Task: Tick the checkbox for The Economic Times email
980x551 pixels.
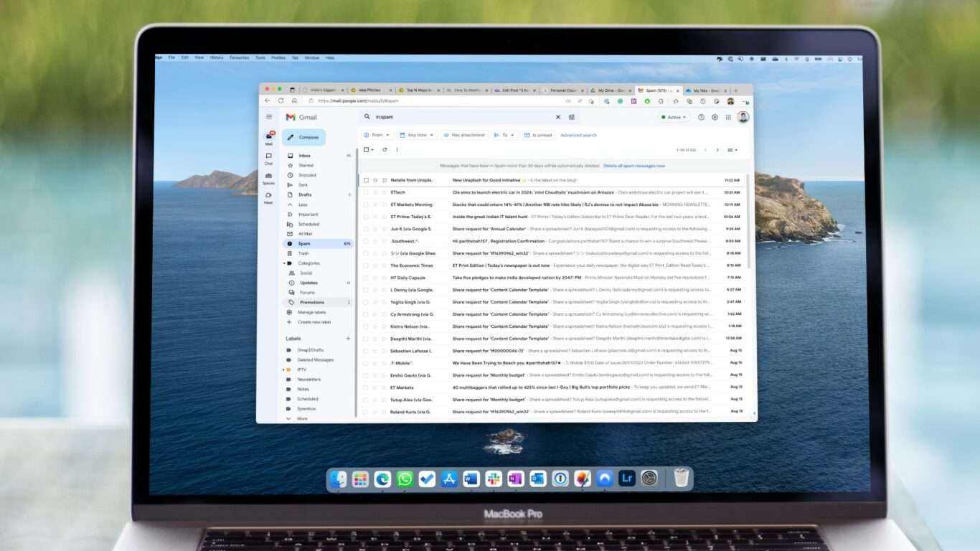Action: click(x=366, y=265)
